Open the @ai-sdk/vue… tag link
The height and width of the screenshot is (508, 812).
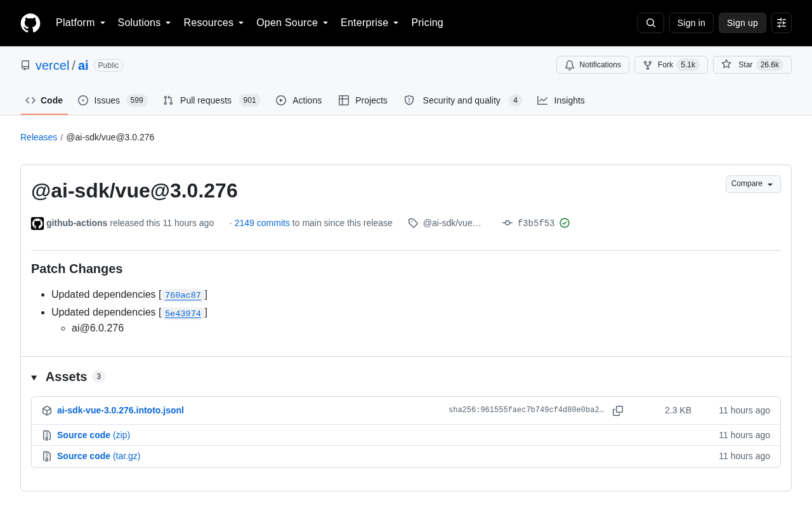click(452, 223)
